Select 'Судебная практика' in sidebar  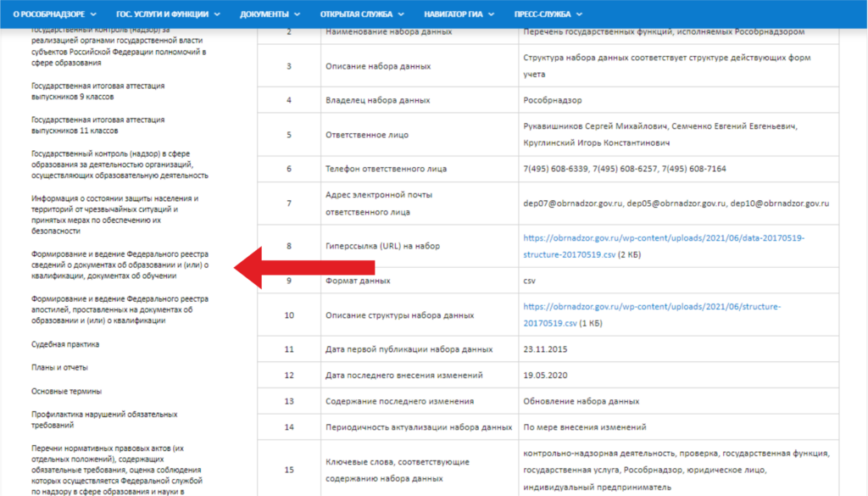(x=65, y=344)
